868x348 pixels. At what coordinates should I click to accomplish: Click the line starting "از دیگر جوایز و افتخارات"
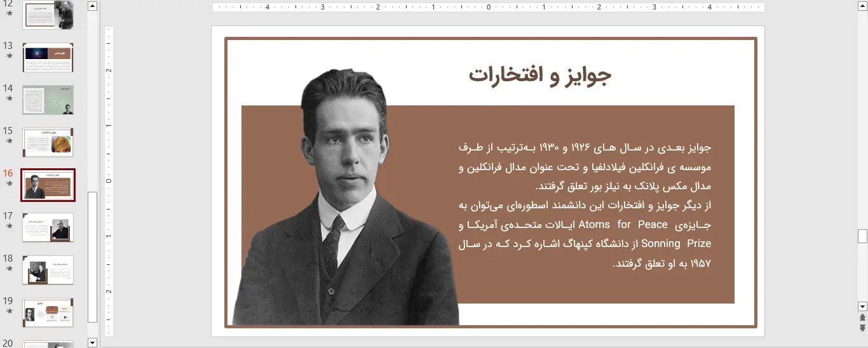(585, 205)
